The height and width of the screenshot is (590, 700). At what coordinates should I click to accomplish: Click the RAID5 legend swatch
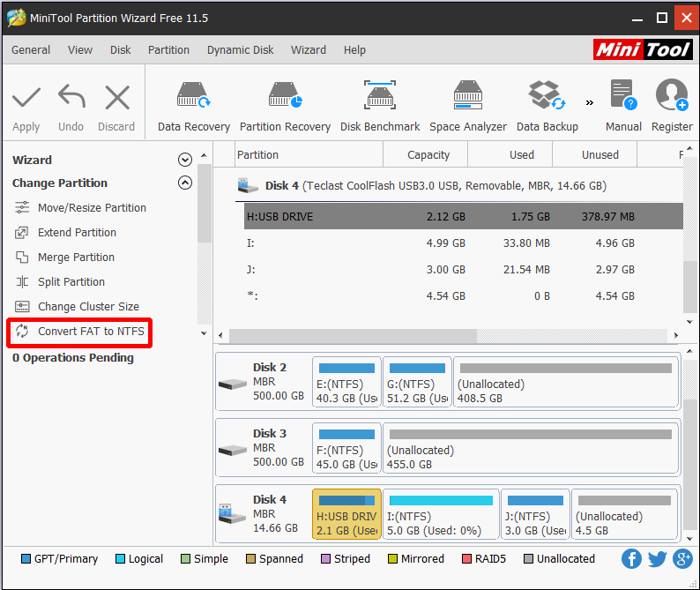(x=466, y=559)
